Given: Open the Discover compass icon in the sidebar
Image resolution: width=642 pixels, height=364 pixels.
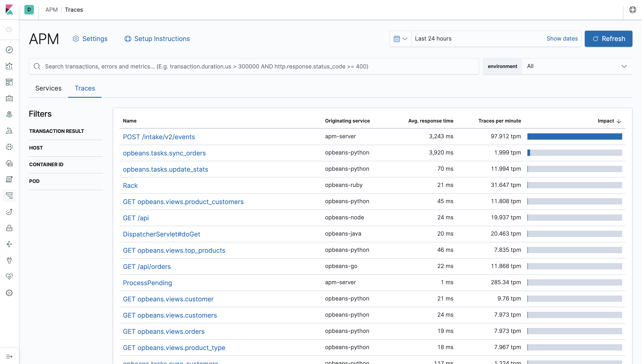Looking at the screenshot, I should (9, 50).
